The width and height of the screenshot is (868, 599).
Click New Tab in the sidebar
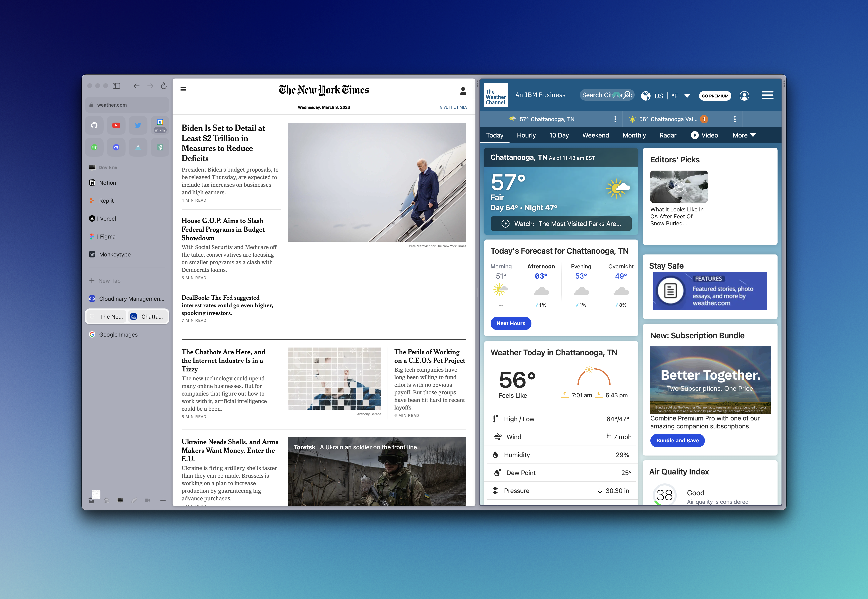(x=127, y=281)
